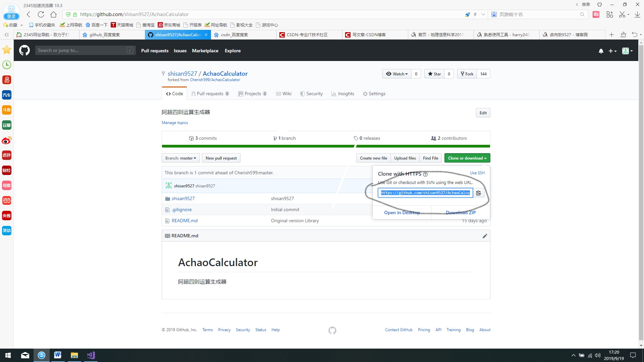Click the Pull requests menu item

point(154,50)
